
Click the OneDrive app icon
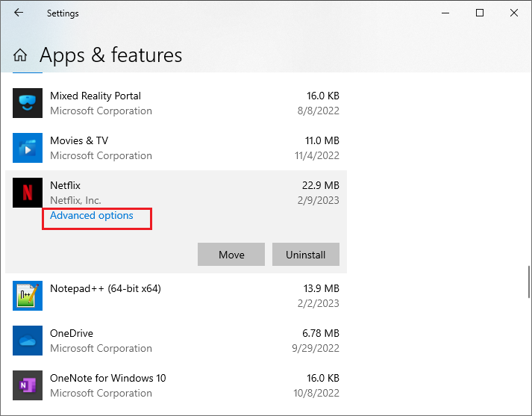tap(28, 341)
